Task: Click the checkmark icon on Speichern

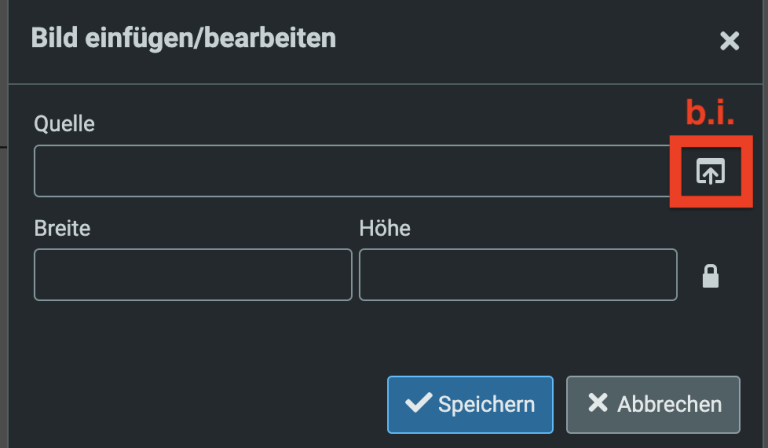Action: (418, 403)
